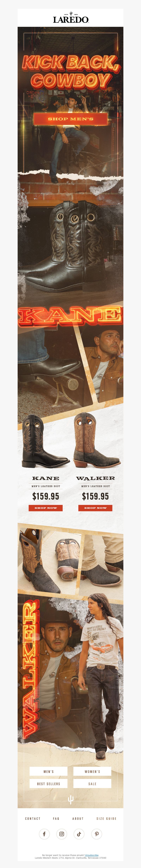Click the Laredo logo at top
The image size is (141, 868).
pos(71,17)
